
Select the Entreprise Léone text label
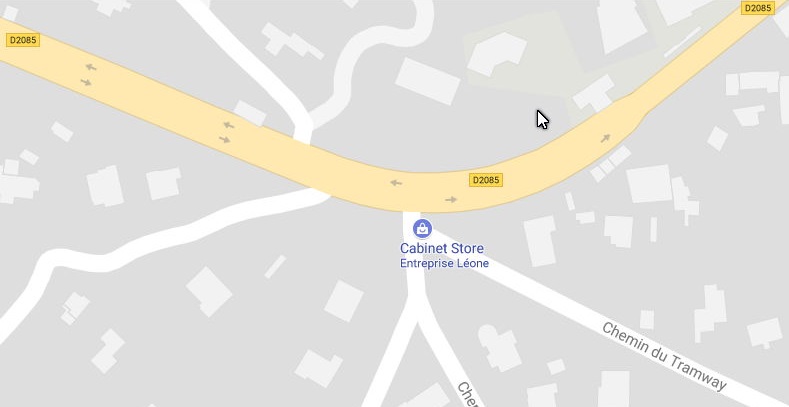pos(444,263)
